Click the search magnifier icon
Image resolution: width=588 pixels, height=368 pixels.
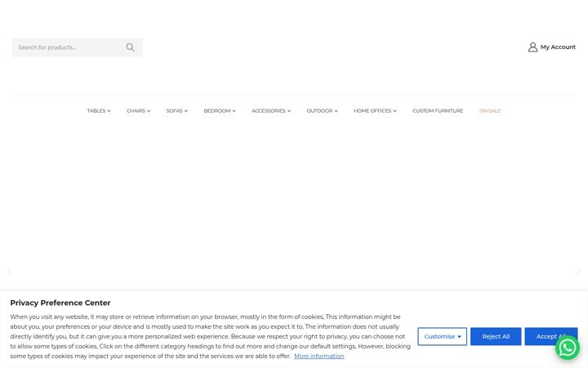click(x=130, y=47)
